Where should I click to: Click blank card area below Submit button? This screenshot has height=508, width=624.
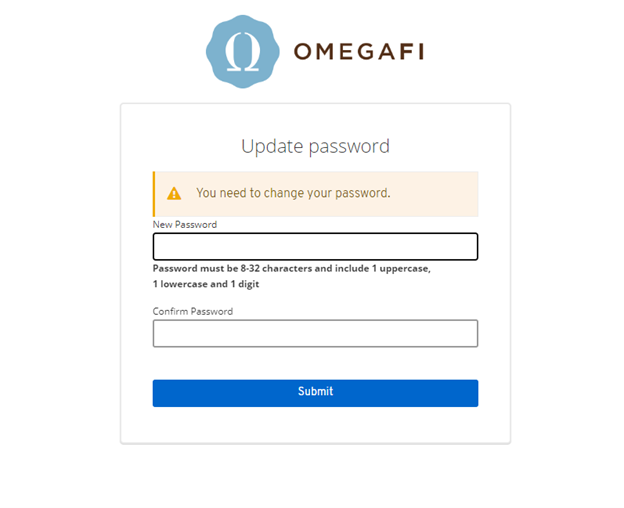(x=315, y=425)
